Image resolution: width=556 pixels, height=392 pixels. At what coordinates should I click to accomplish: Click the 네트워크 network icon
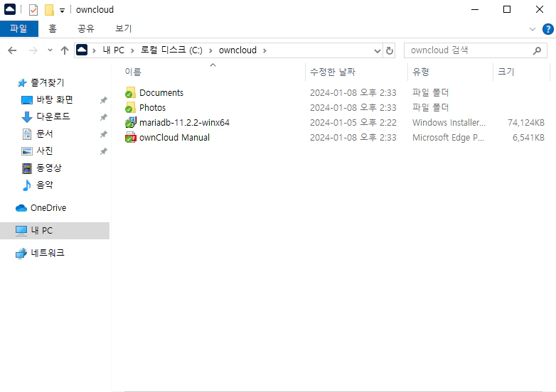coord(21,254)
